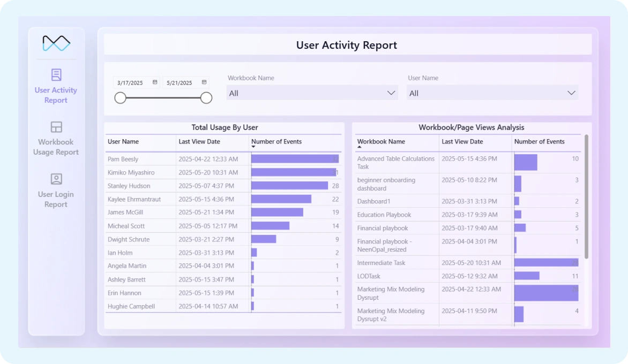Sort Total Usage by Last View Date header
The height and width of the screenshot is (364, 628).
199,142
